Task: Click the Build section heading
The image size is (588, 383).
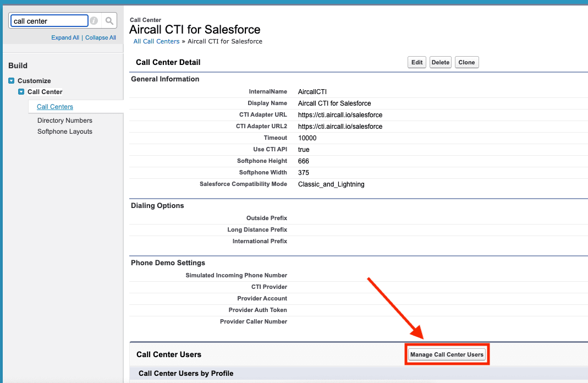Action: [18, 65]
